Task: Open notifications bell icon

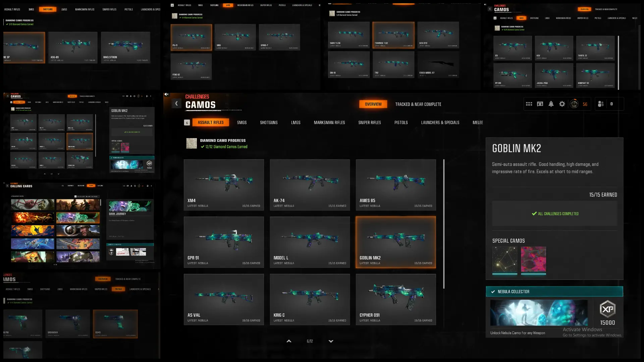Action: (x=551, y=104)
